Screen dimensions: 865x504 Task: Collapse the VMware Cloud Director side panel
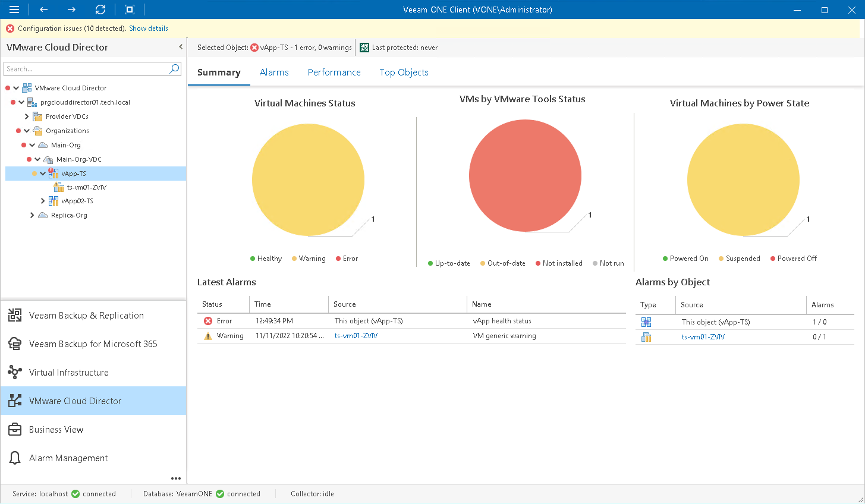181,47
